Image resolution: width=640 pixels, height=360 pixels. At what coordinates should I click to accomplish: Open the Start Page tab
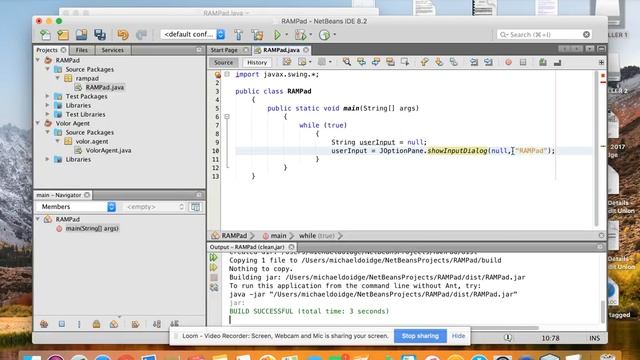224,50
